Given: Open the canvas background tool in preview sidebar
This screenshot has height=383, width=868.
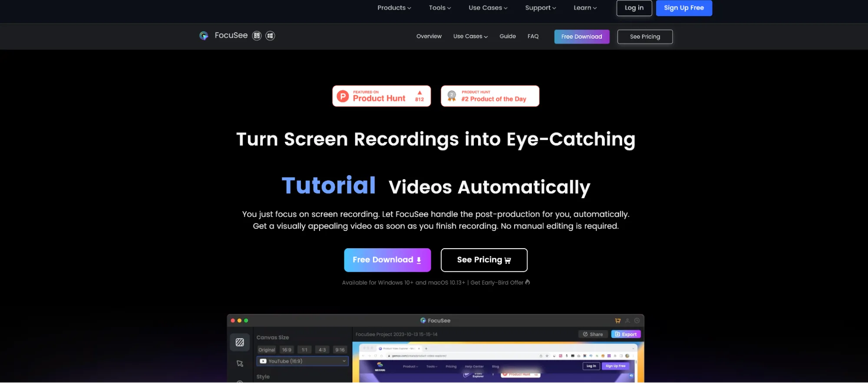Looking at the screenshot, I should point(240,342).
